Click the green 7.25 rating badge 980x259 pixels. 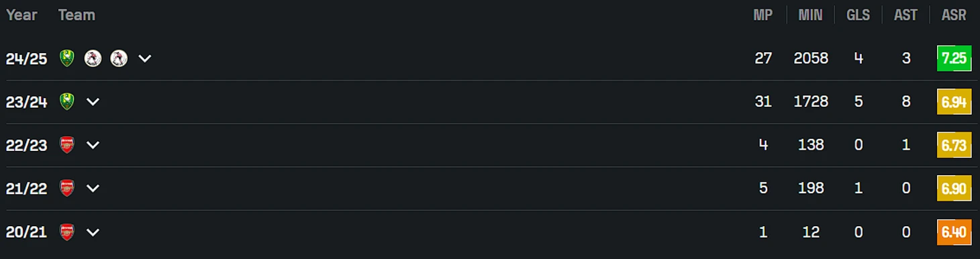point(954,58)
